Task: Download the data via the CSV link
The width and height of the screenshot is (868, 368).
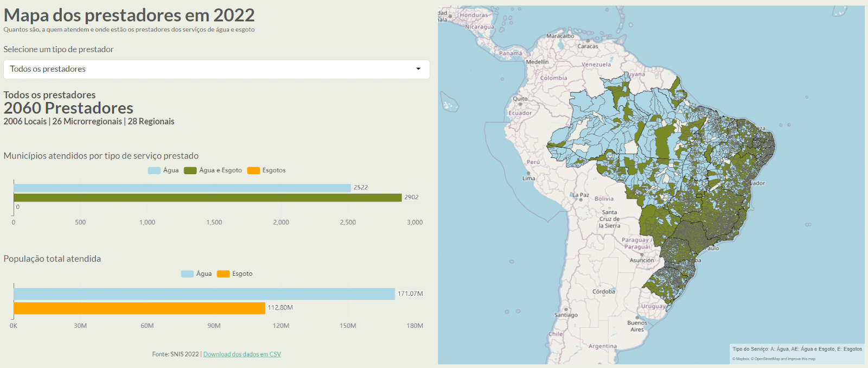Action: pyautogui.click(x=242, y=354)
